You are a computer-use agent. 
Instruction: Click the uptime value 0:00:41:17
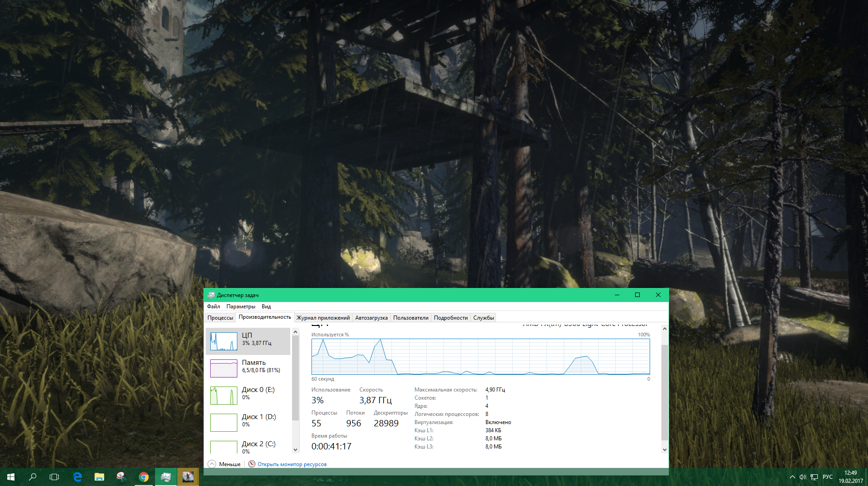pos(331,446)
